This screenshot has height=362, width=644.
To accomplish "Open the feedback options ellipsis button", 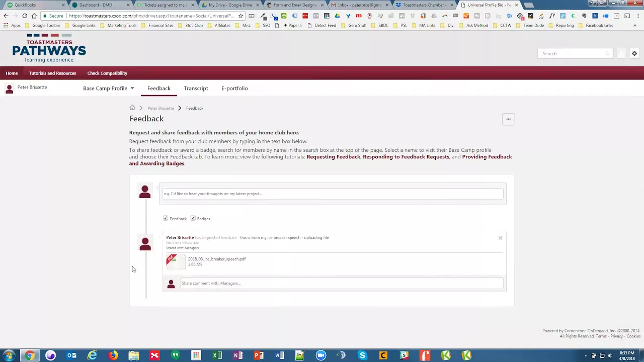I will (508, 119).
